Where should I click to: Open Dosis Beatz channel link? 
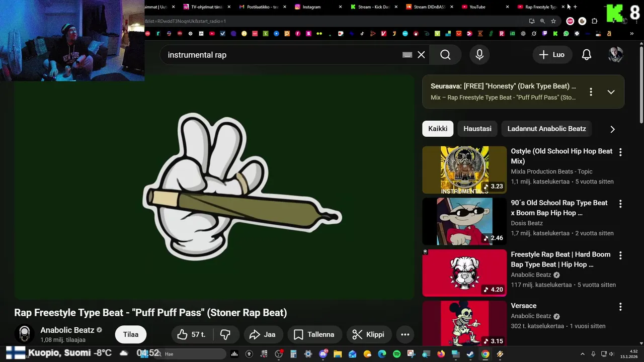click(x=527, y=223)
